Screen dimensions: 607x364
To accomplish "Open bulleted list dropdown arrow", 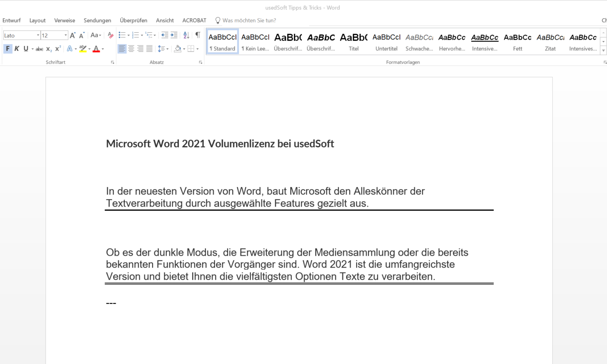I will [x=128, y=35].
